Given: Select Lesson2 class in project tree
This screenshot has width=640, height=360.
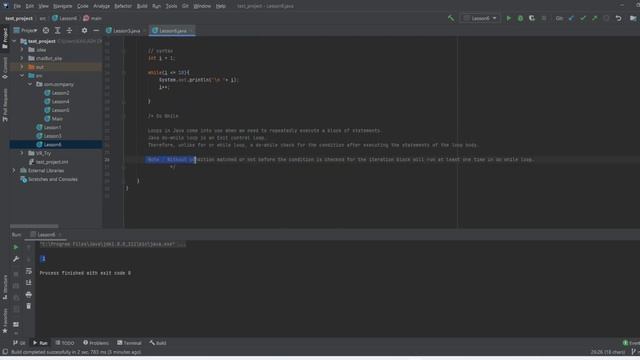Looking at the screenshot, I should pyautogui.click(x=56, y=93).
